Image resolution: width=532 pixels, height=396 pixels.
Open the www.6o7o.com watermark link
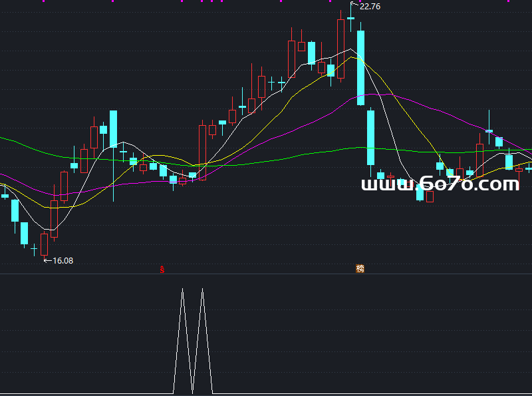[x=440, y=185]
